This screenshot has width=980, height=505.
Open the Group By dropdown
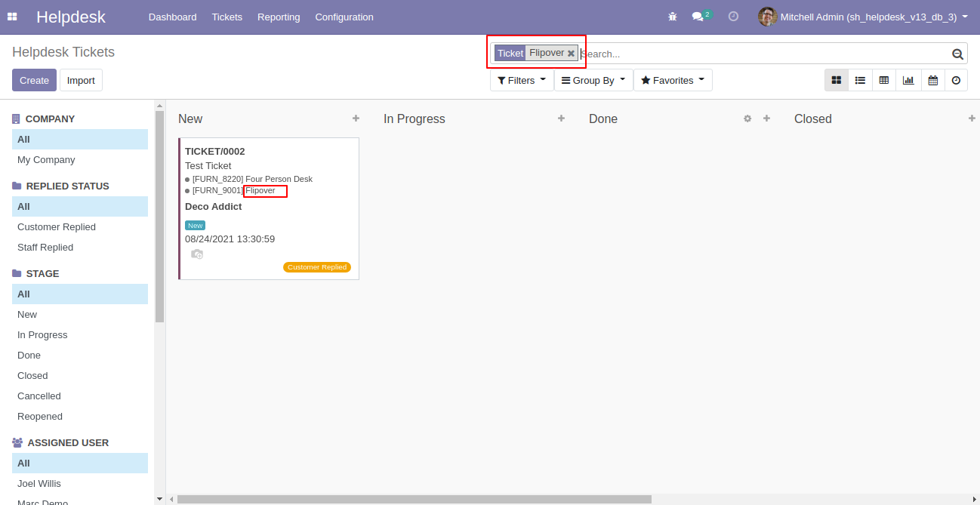[593, 80]
